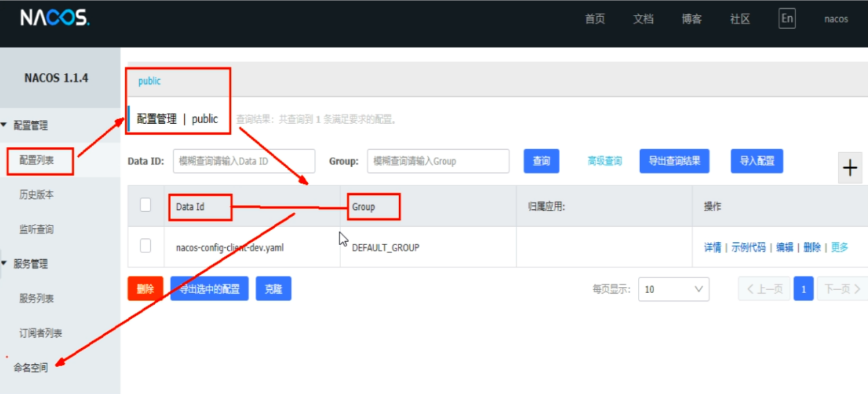Click the NACOS 1.1.4 sidebar title
The image size is (868, 394).
click(x=56, y=78)
